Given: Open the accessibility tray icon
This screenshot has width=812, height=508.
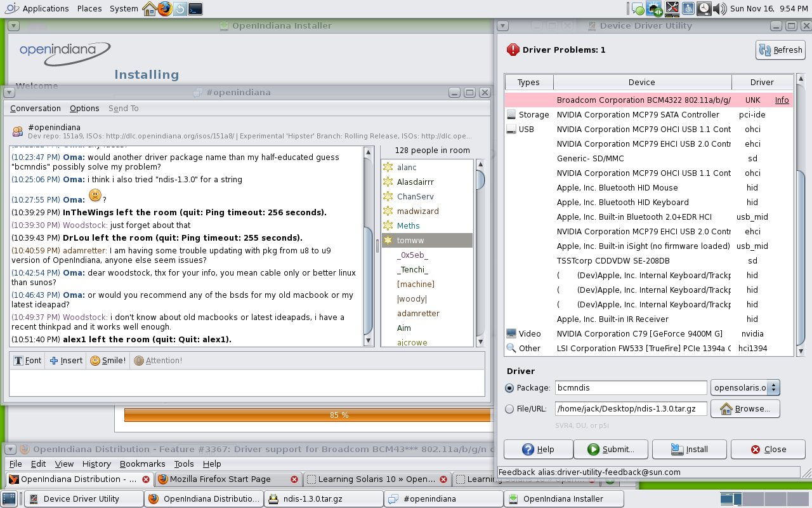Looking at the screenshot, I should tap(688, 8).
